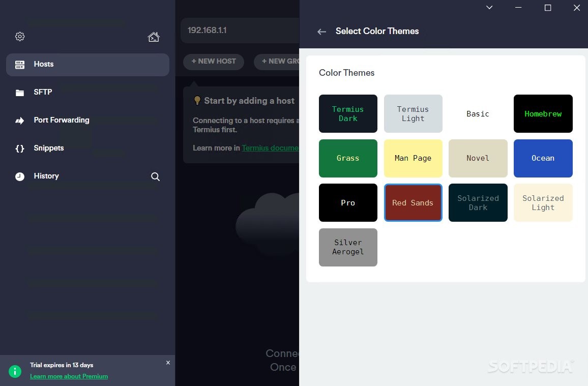
Task: Choose the Basic theme
Action: 478,113
